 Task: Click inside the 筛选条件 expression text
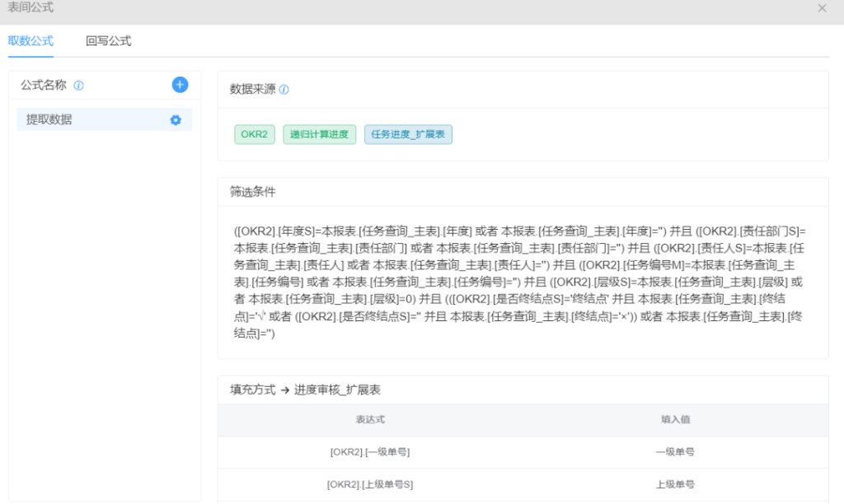519,282
